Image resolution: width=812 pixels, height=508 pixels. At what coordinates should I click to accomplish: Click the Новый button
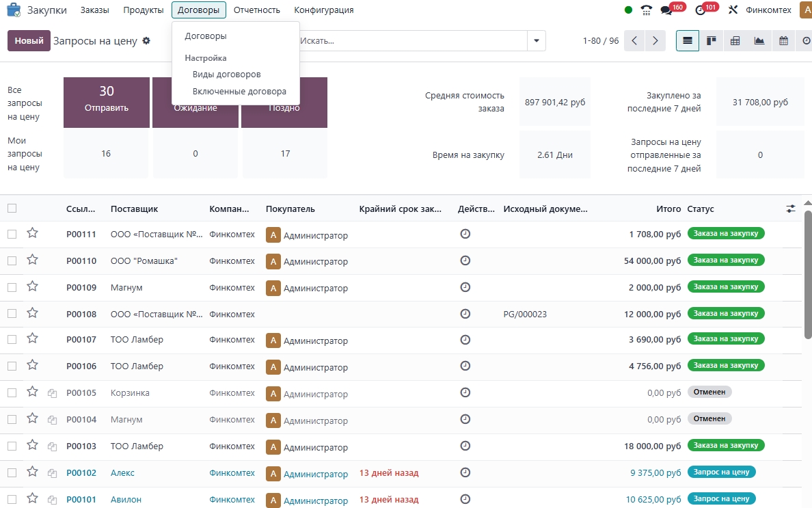point(29,41)
